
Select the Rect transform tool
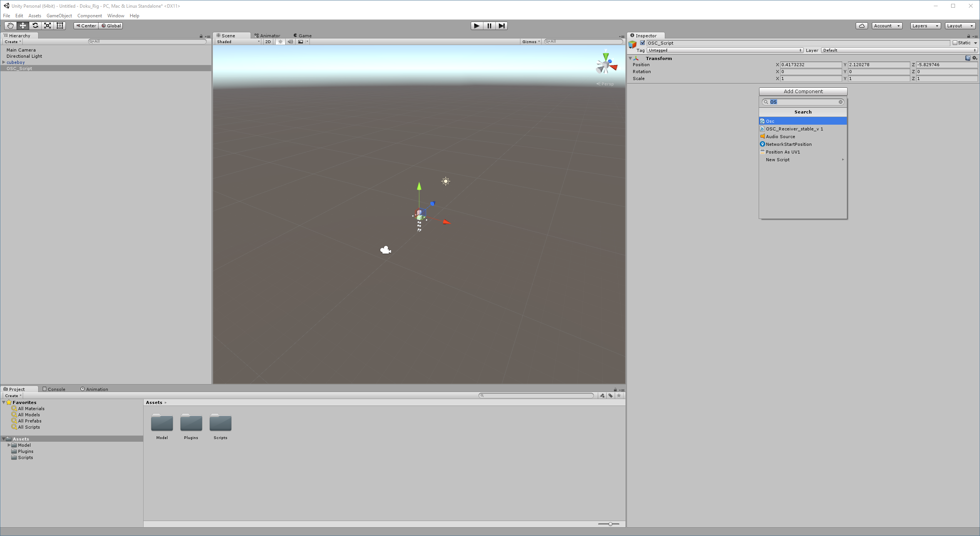(60, 26)
